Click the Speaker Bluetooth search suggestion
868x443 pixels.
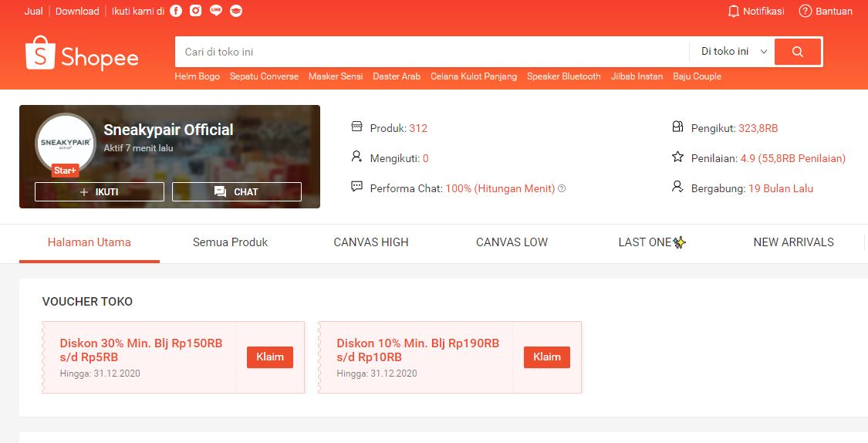click(x=563, y=76)
